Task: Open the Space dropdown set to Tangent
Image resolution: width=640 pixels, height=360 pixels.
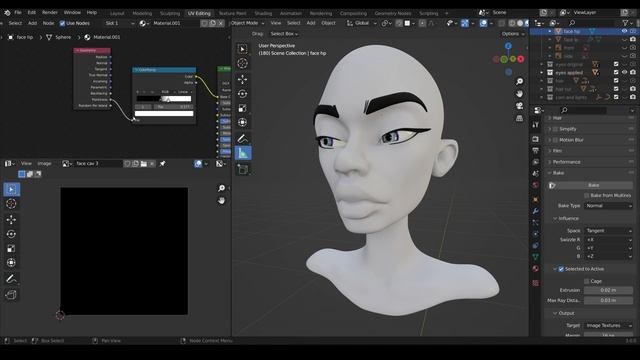Action: coord(608,231)
